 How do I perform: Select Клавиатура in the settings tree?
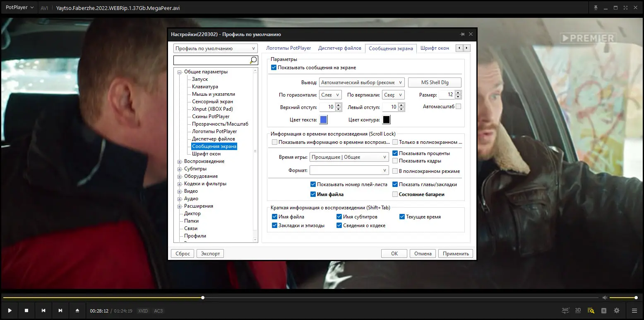click(x=205, y=87)
